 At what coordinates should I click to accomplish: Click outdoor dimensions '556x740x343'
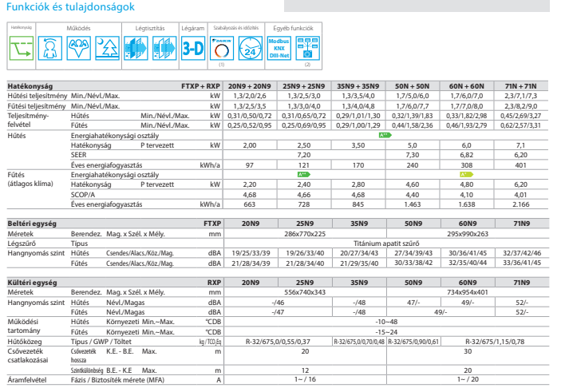coord(305,292)
